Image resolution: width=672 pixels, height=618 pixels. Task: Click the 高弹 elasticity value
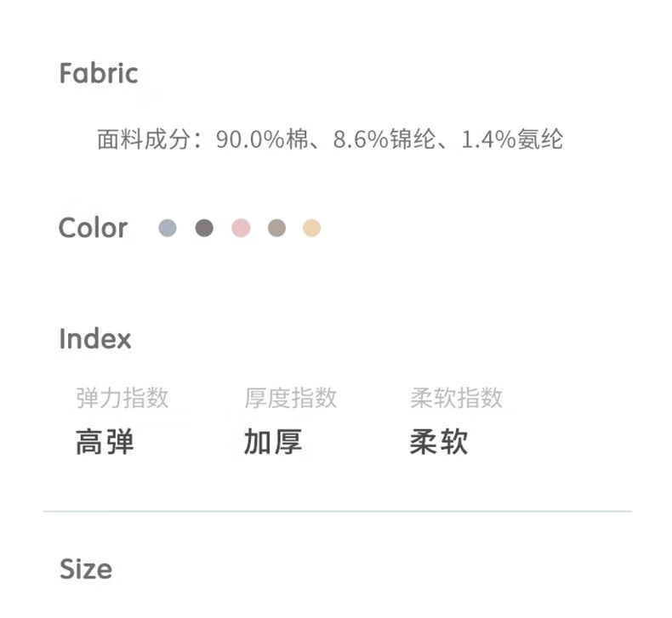(105, 442)
